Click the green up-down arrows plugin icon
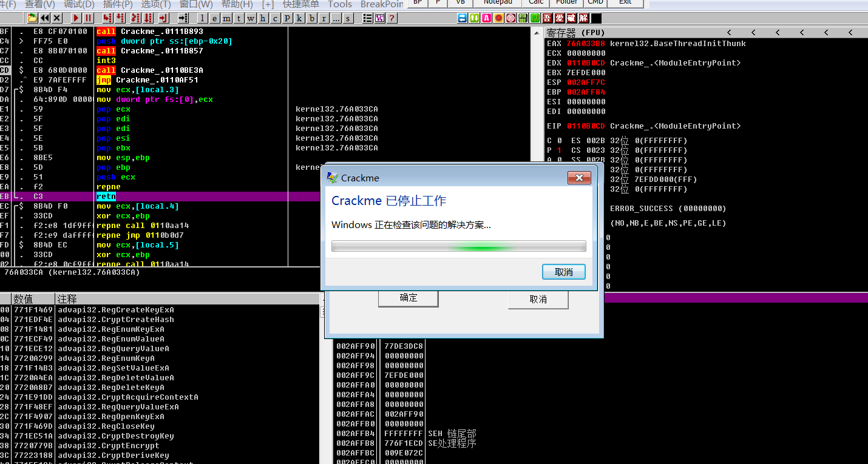This screenshot has height=464, width=868. (475, 18)
